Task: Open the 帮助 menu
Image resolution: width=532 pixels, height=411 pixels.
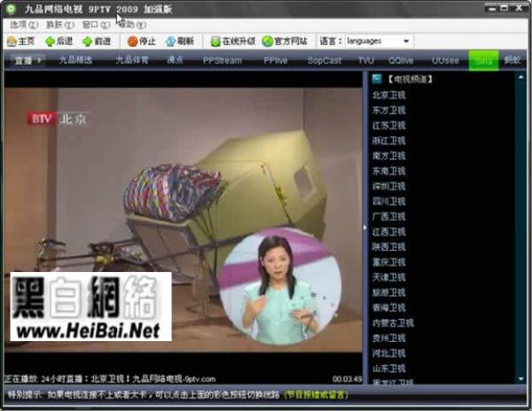Action: tap(132, 25)
